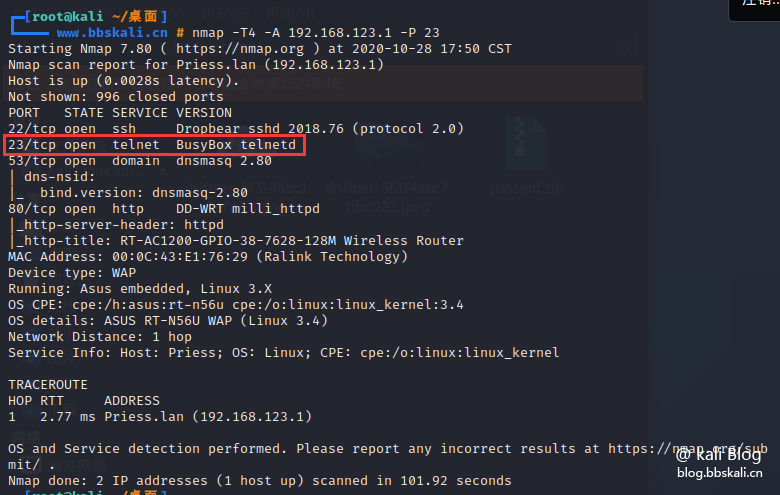Image resolution: width=780 pixels, height=495 pixels.
Task: Click the highlighted 23/tcp telnet BusyBox line
Action: pyautogui.click(x=154, y=145)
